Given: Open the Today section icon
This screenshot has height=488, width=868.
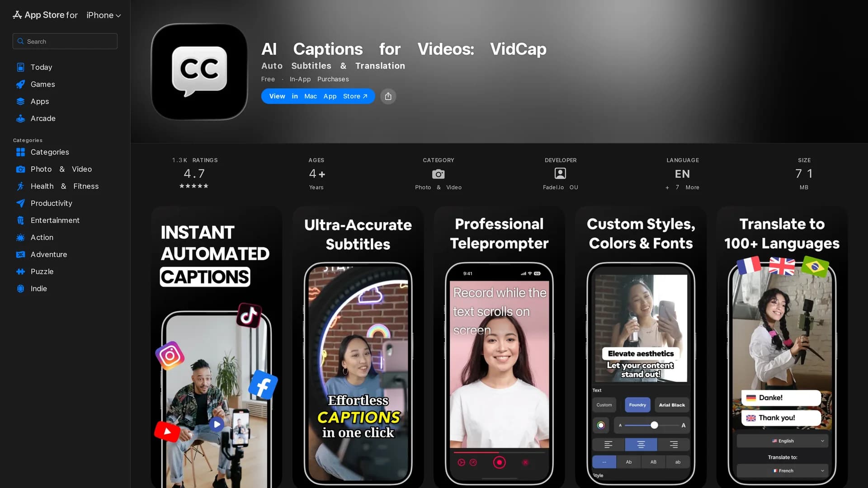Looking at the screenshot, I should (x=20, y=67).
